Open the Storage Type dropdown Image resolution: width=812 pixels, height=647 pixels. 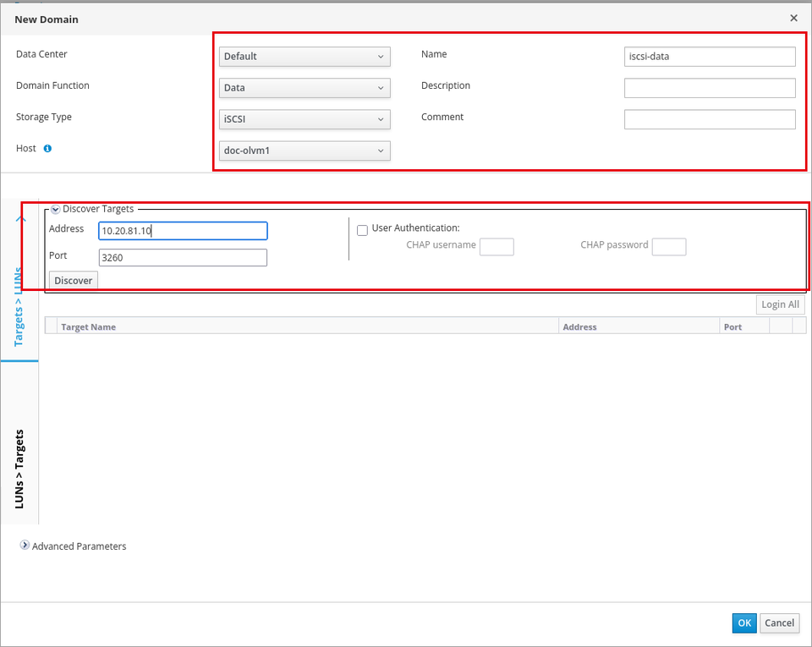[x=304, y=119]
